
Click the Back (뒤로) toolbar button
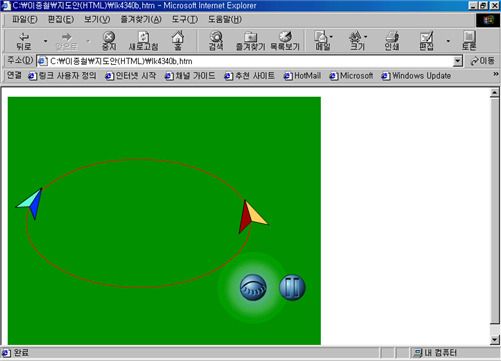[x=24, y=41]
